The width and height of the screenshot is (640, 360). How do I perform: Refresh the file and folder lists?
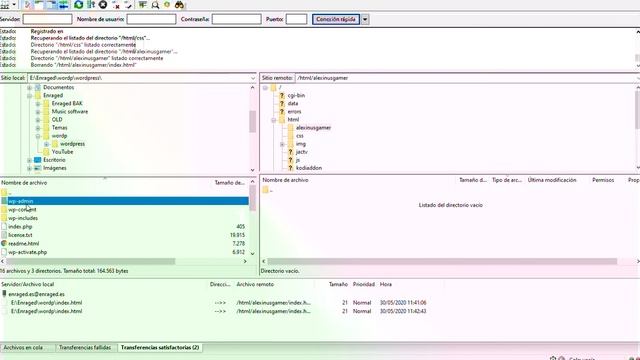tap(78, 4)
